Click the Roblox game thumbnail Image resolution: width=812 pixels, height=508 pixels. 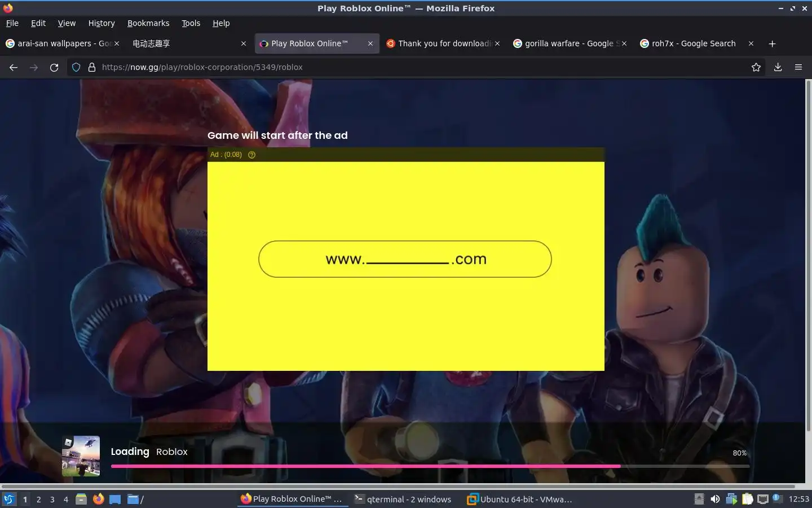[81, 456]
